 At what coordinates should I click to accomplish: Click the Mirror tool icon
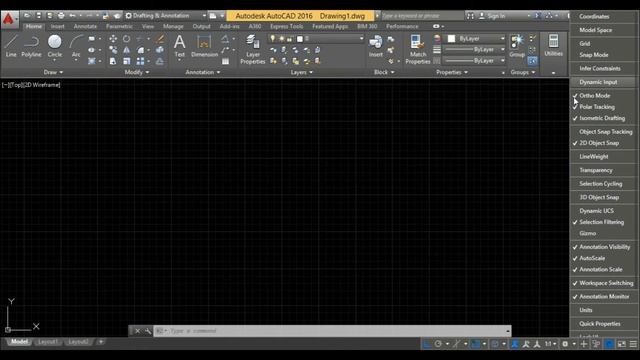pos(127,50)
